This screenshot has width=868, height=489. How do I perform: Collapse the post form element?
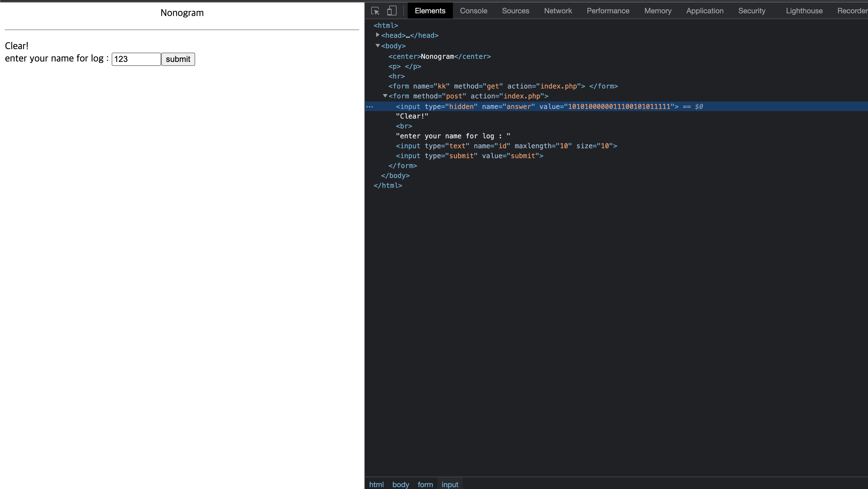(x=385, y=96)
